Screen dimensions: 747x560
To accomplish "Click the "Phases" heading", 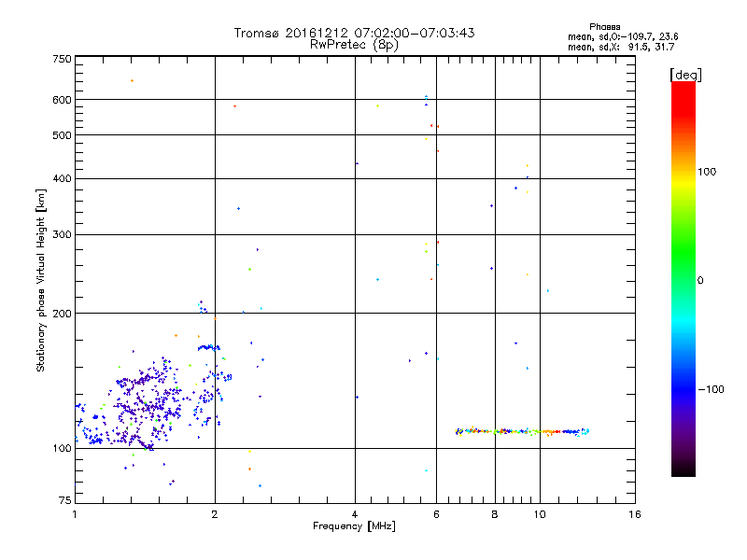I will [x=604, y=27].
